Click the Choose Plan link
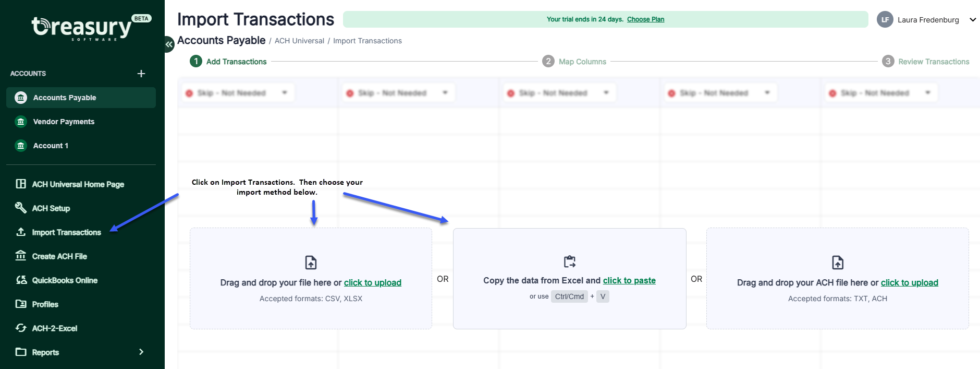Screen dimensions: 980x369 tap(645, 19)
